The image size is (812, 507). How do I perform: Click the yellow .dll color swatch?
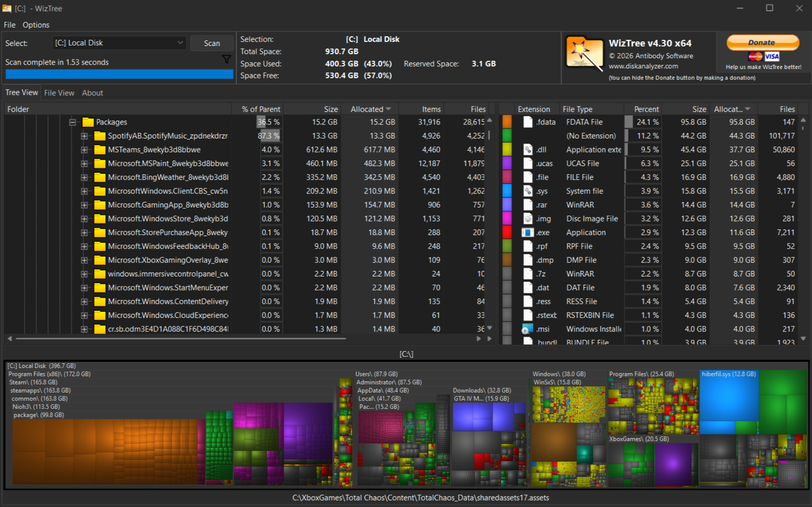pos(506,150)
